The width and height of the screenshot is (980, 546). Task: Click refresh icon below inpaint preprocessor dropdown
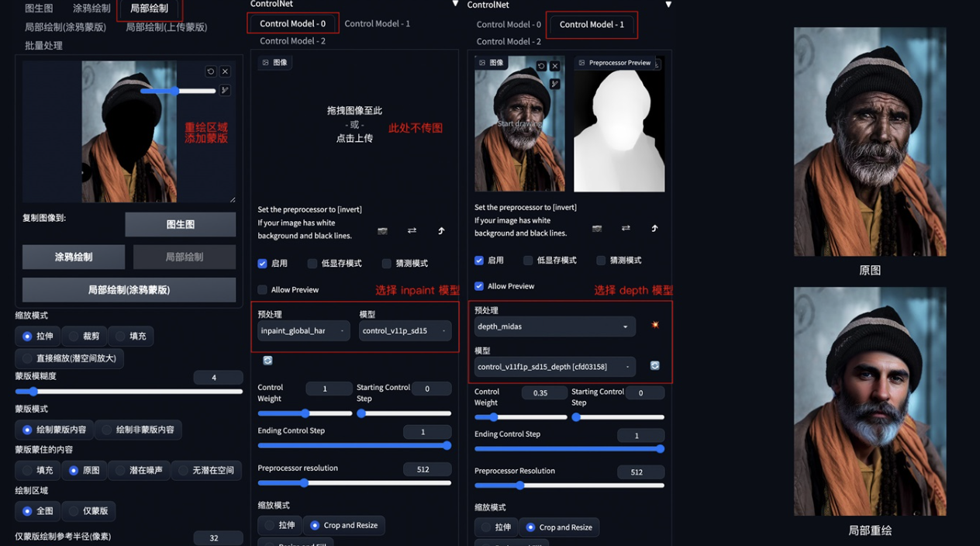click(x=267, y=361)
